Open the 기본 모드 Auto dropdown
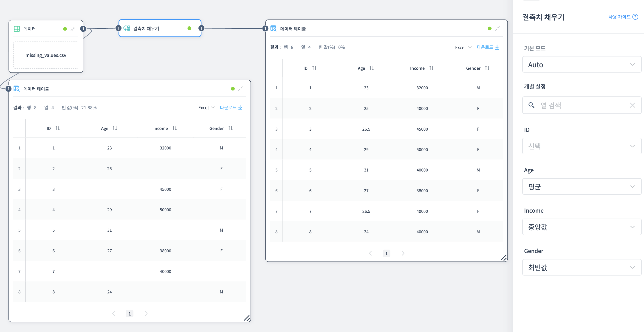 point(582,65)
